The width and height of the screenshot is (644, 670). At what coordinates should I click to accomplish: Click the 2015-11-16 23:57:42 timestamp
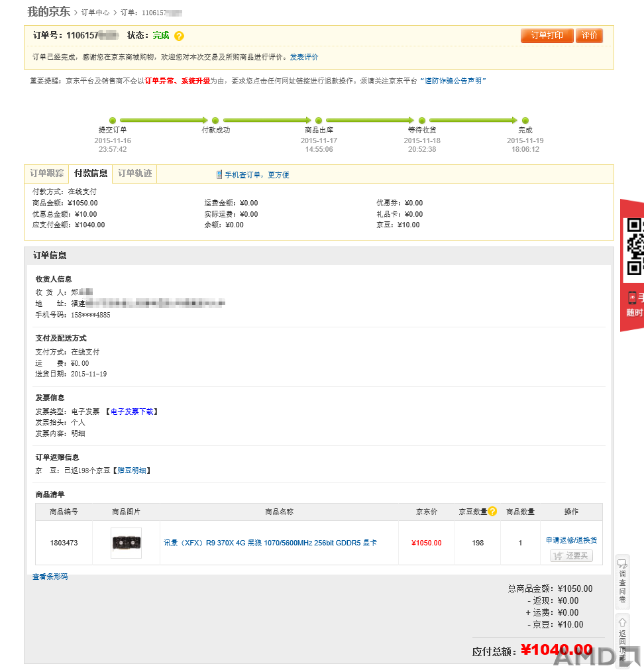113,145
